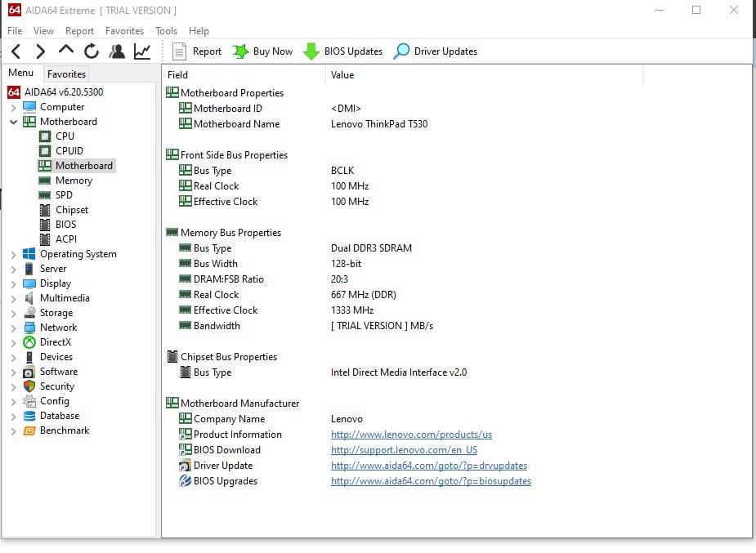This screenshot has width=756, height=553.
Task: Go back with the left arrow icon
Action: tap(16, 51)
